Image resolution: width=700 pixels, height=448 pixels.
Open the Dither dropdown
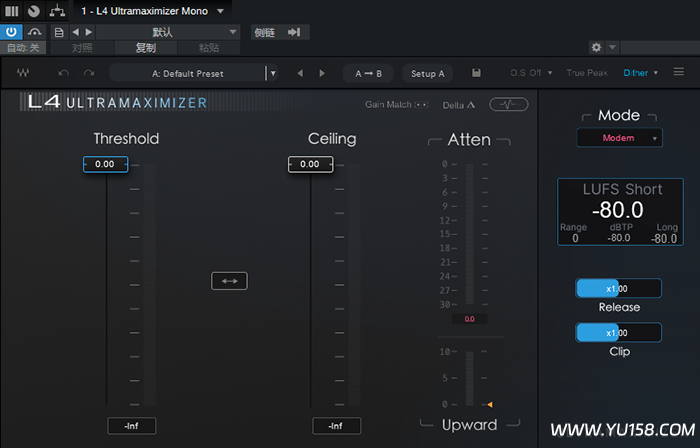[x=640, y=73]
